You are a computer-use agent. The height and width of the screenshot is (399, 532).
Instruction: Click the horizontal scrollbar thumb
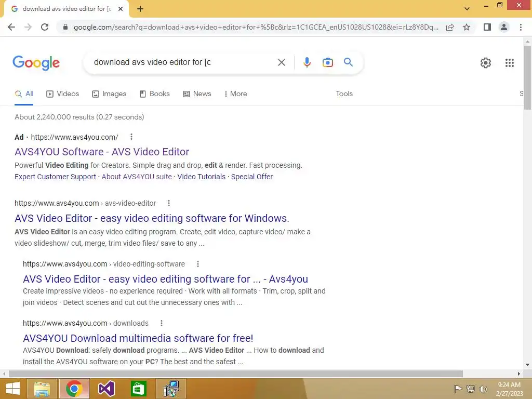tap(236, 374)
